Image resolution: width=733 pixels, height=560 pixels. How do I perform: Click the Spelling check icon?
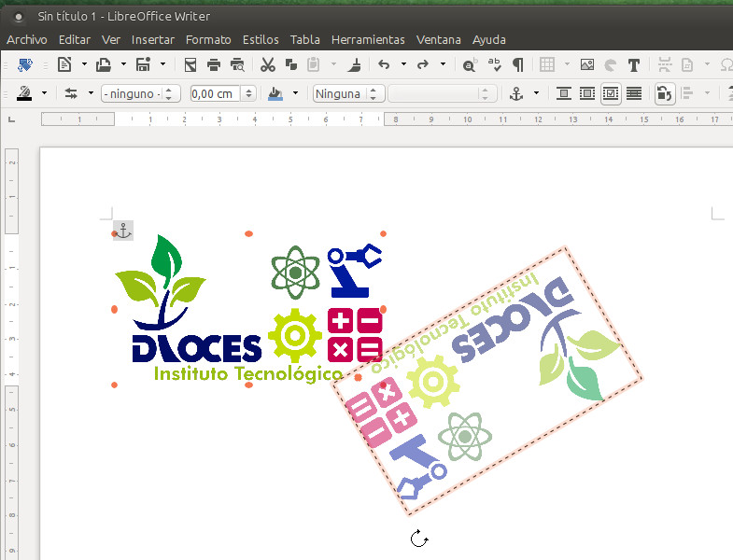(494, 64)
